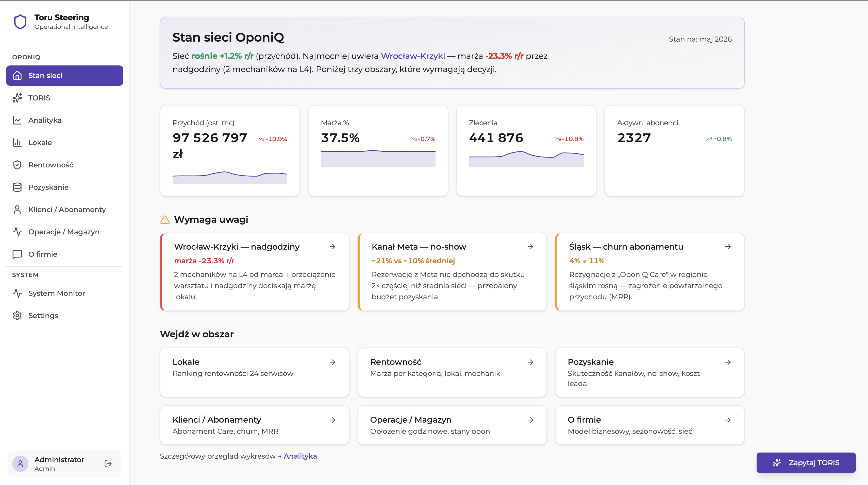Image resolution: width=868 pixels, height=485 pixels.
Task: Click the 2327 subscribers value
Action: 634,138
